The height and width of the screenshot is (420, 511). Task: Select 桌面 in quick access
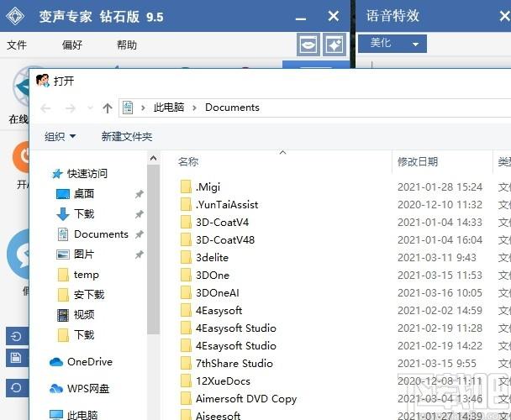tap(75, 193)
